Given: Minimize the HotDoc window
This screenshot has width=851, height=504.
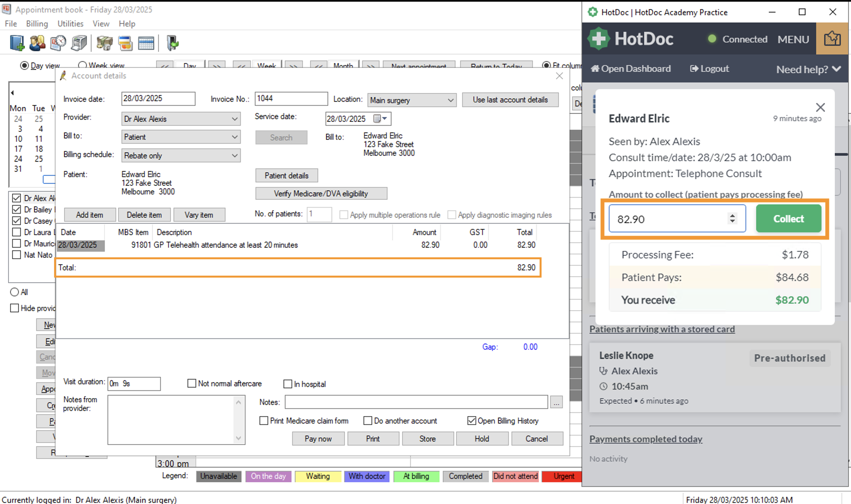Looking at the screenshot, I should coord(772,12).
